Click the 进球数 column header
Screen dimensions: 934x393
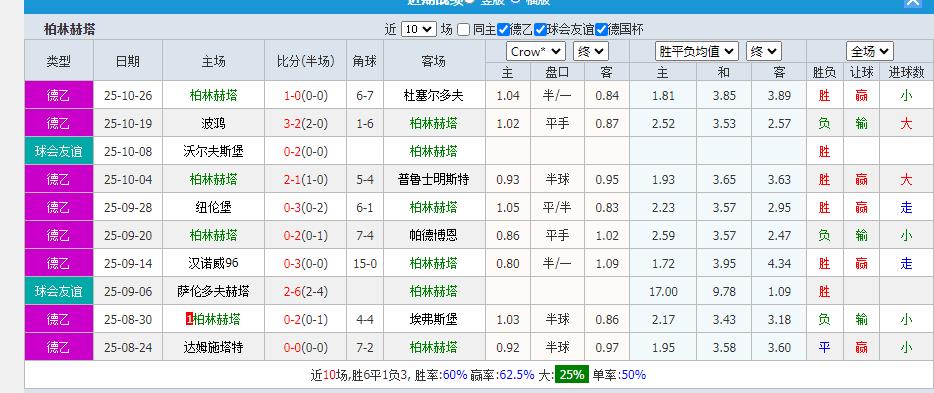click(x=906, y=73)
